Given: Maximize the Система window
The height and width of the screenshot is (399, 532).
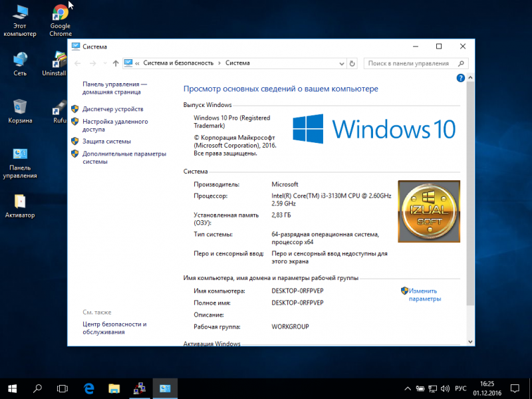Looking at the screenshot, I should [x=439, y=47].
